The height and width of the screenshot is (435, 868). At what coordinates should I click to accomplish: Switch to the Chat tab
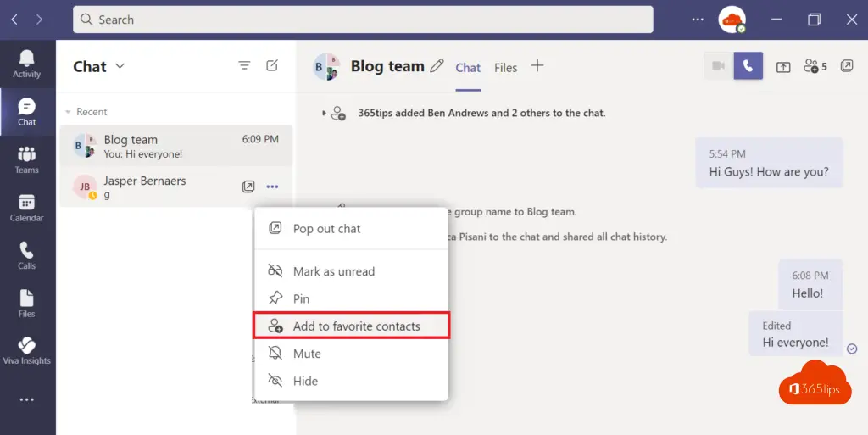tap(468, 68)
